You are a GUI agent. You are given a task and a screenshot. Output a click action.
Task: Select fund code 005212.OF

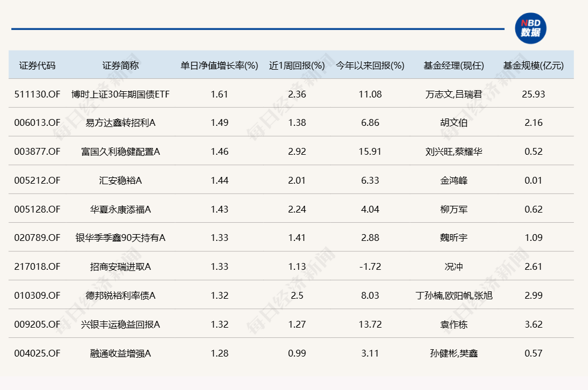pos(37,180)
